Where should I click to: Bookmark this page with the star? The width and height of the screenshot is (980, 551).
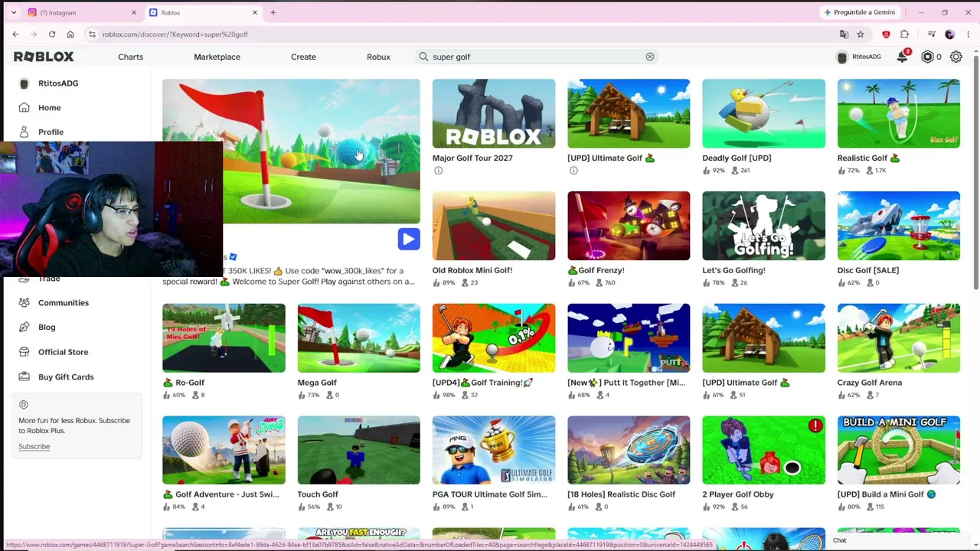coord(861,34)
